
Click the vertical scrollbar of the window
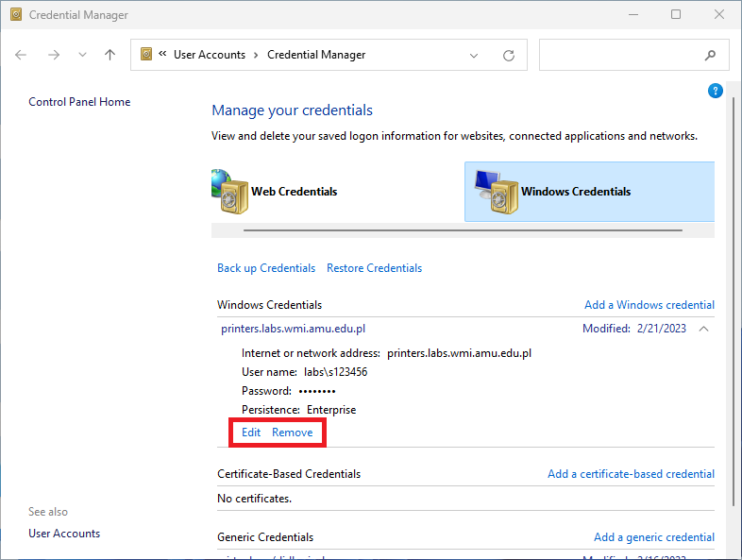pos(734,302)
